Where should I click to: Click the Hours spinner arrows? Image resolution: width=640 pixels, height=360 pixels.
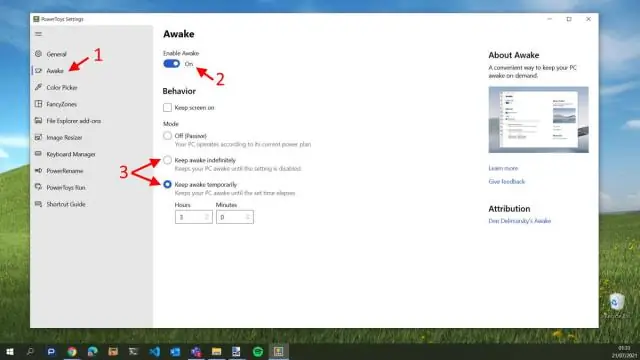(x=207, y=217)
